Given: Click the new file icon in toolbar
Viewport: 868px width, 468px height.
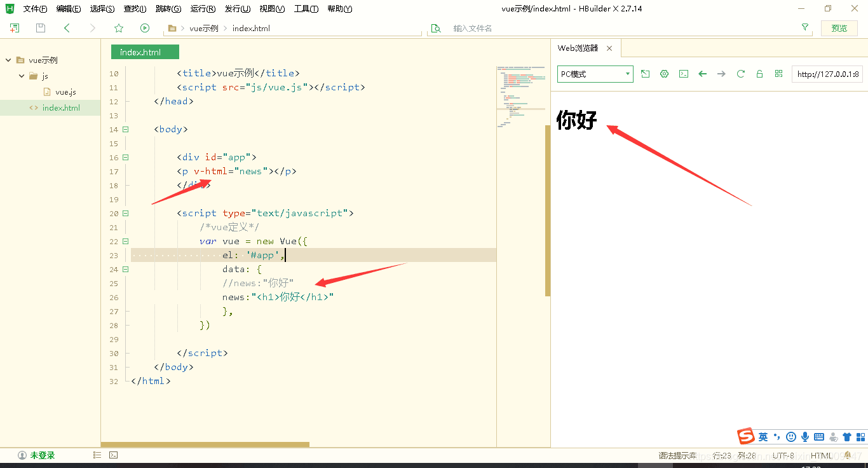Looking at the screenshot, I should [x=15, y=28].
